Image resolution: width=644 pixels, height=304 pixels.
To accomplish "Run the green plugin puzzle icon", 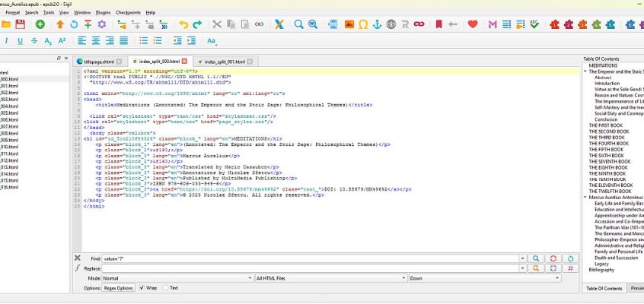I will click(596, 24).
